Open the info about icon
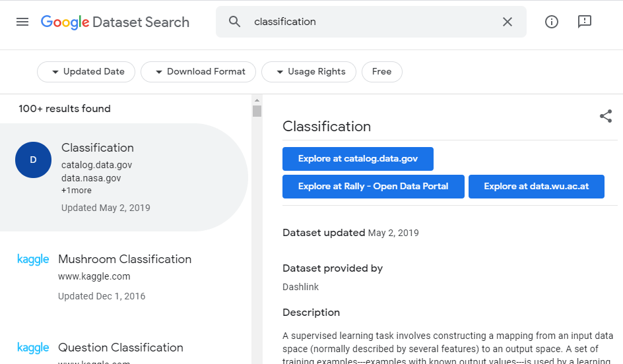The image size is (623, 364). (552, 22)
